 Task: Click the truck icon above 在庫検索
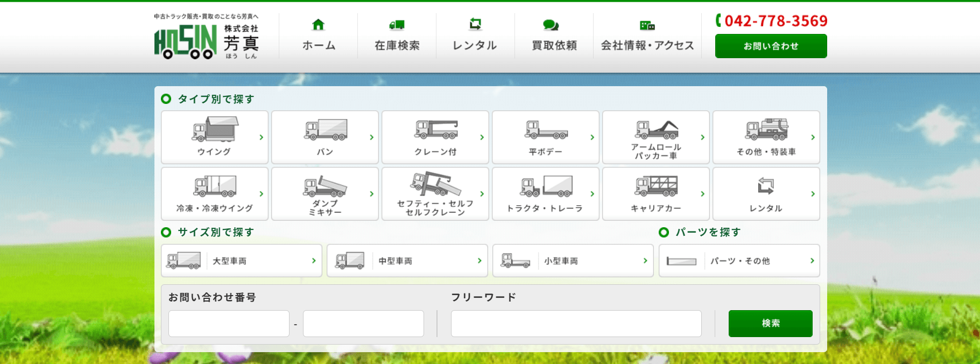[397, 25]
